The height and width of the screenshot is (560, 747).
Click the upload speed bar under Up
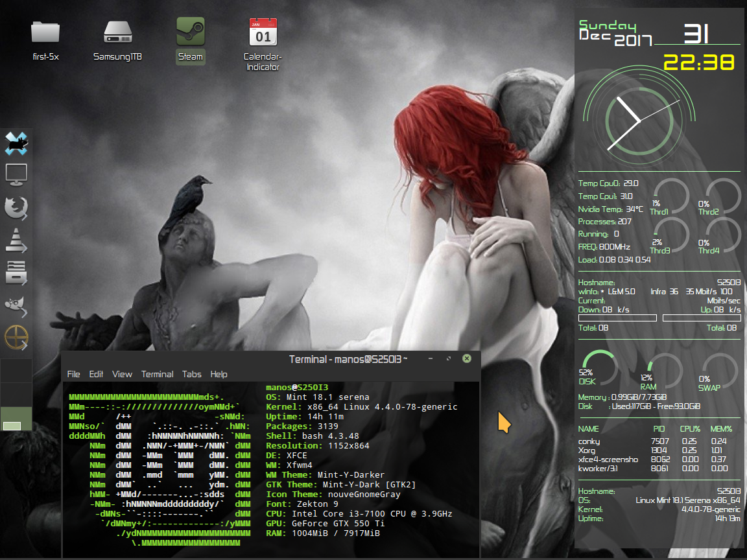click(x=702, y=318)
